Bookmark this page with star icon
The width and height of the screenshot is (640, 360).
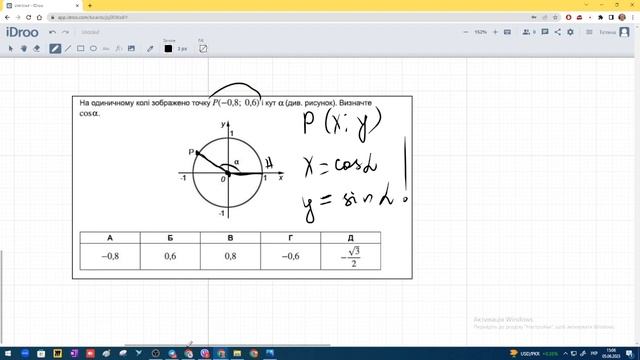pyautogui.click(x=555, y=17)
